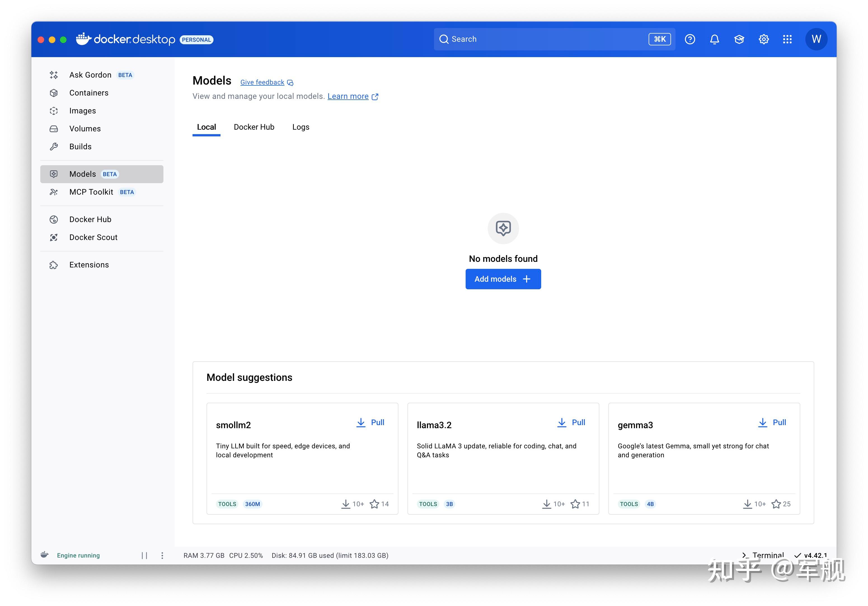Pull the gemma3 model
868x606 pixels.
(771, 423)
